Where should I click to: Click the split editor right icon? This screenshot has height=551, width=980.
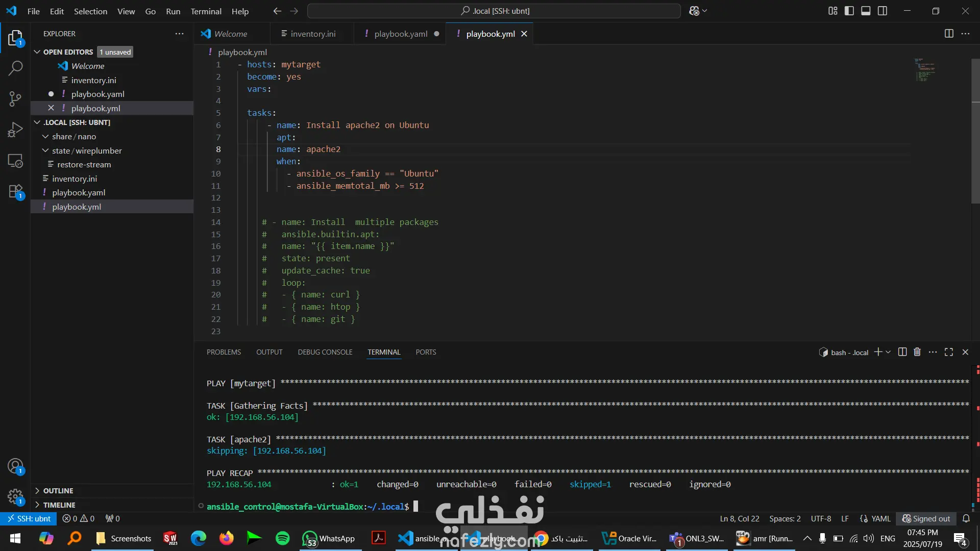tap(949, 34)
